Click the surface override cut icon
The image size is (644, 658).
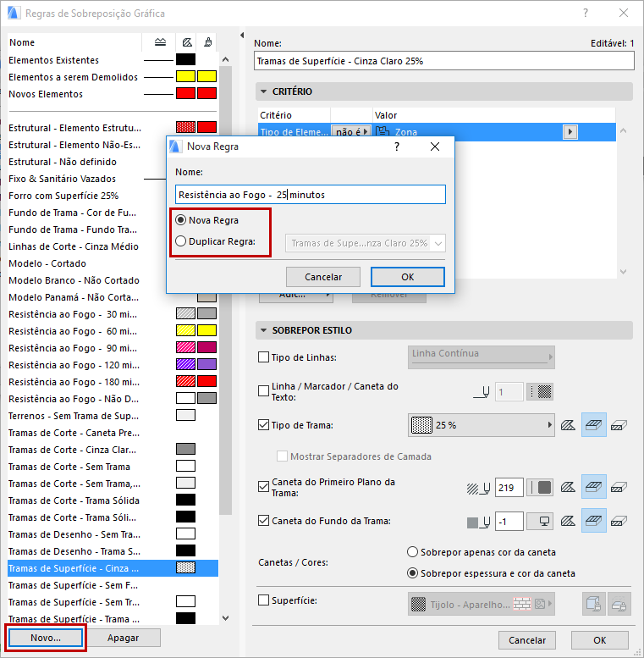[x=619, y=605]
